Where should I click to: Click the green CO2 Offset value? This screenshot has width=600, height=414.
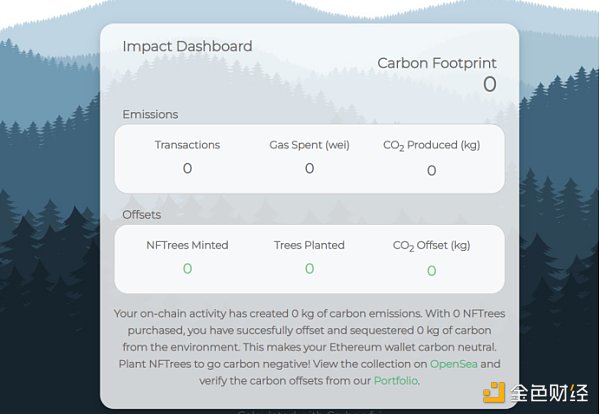click(431, 271)
